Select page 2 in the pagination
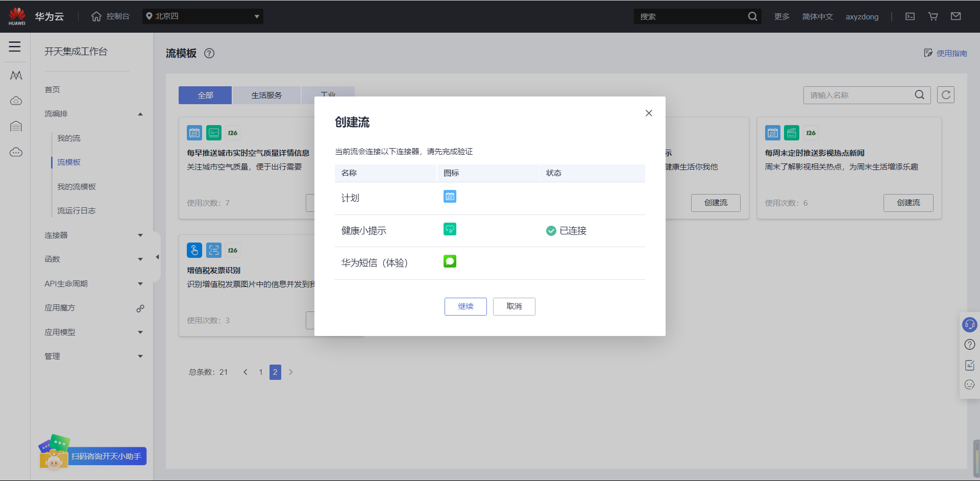 [275, 372]
